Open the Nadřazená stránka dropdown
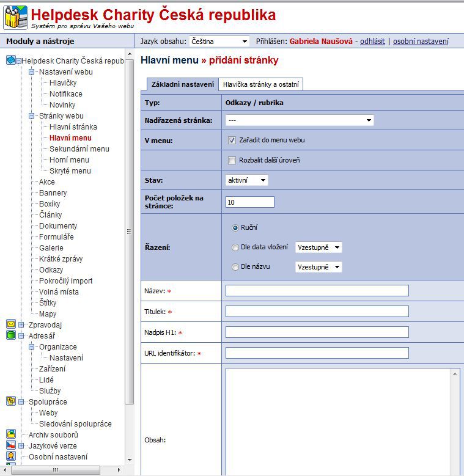 point(300,120)
